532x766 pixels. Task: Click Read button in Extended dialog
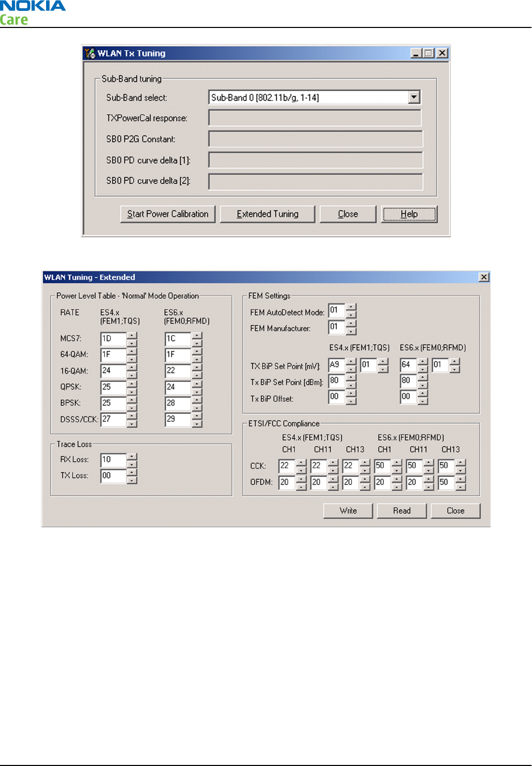click(x=401, y=511)
